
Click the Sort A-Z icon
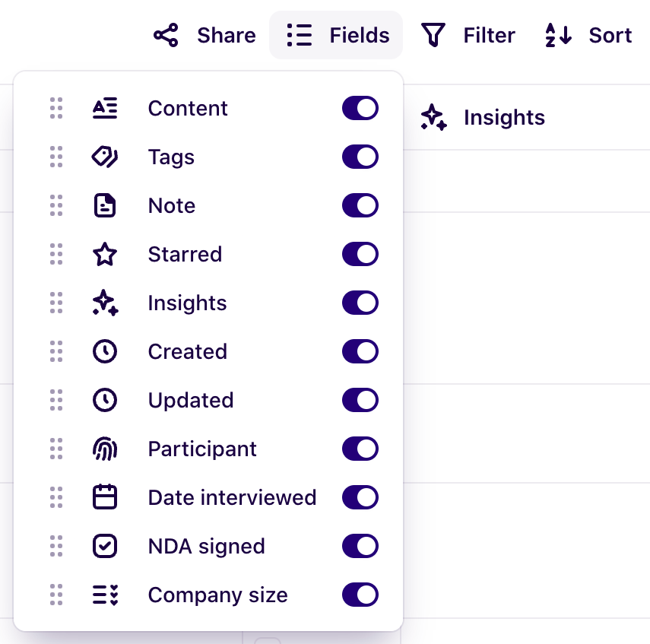tap(557, 34)
